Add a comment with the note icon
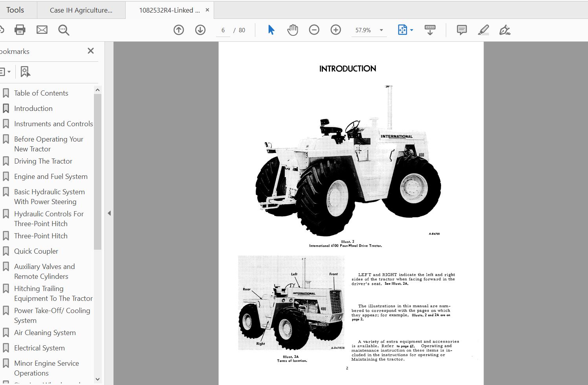The image size is (588, 385). click(x=462, y=30)
